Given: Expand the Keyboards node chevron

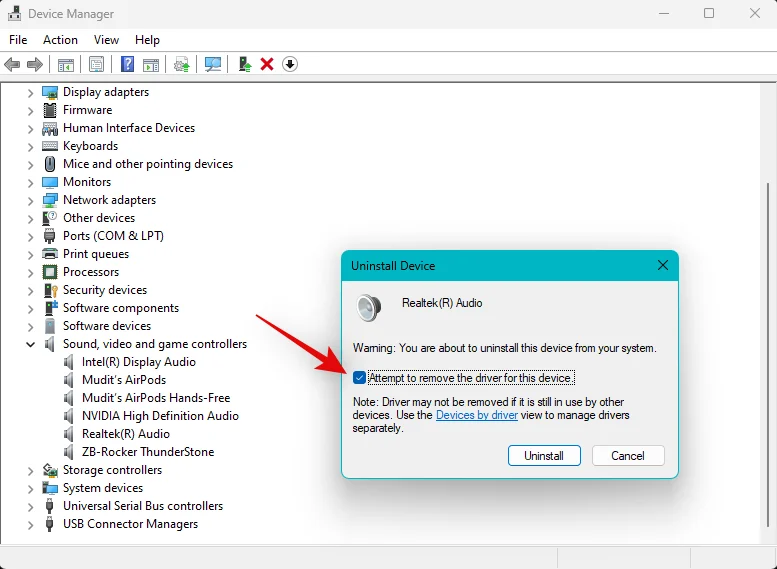Looking at the screenshot, I should tap(30, 147).
